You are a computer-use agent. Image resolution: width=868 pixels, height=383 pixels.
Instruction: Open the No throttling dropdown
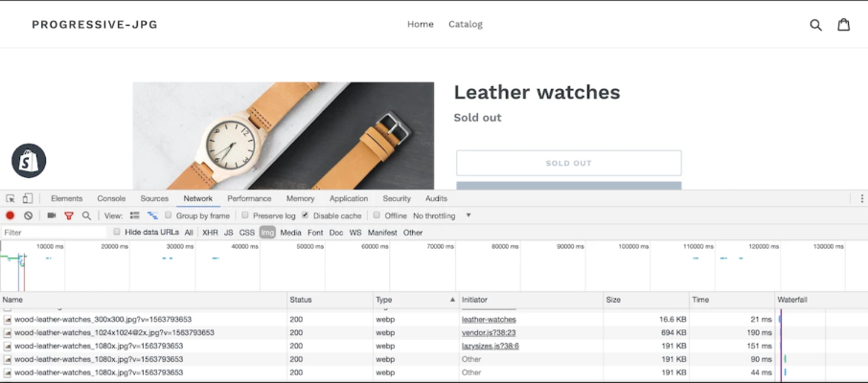coord(442,215)
